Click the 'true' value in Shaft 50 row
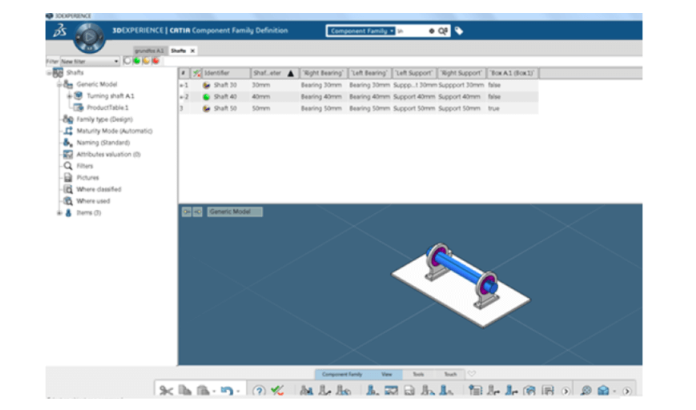 point(494,108)
